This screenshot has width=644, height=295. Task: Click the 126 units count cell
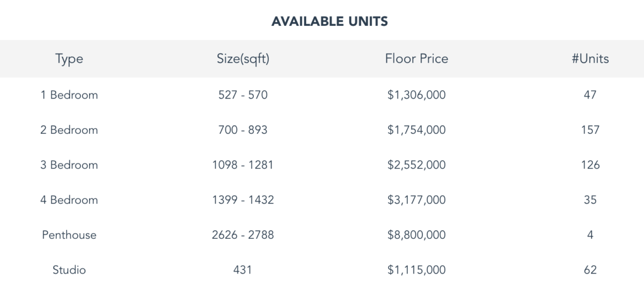[590, 165]
